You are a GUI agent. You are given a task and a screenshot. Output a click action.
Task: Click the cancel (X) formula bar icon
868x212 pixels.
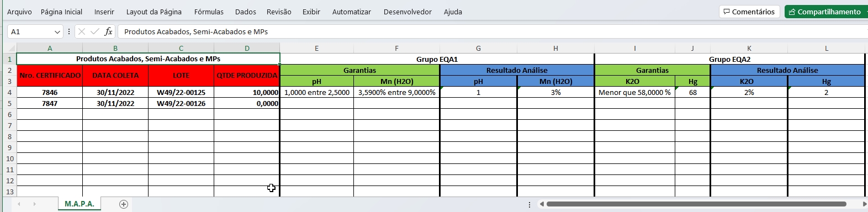[82, 31]
